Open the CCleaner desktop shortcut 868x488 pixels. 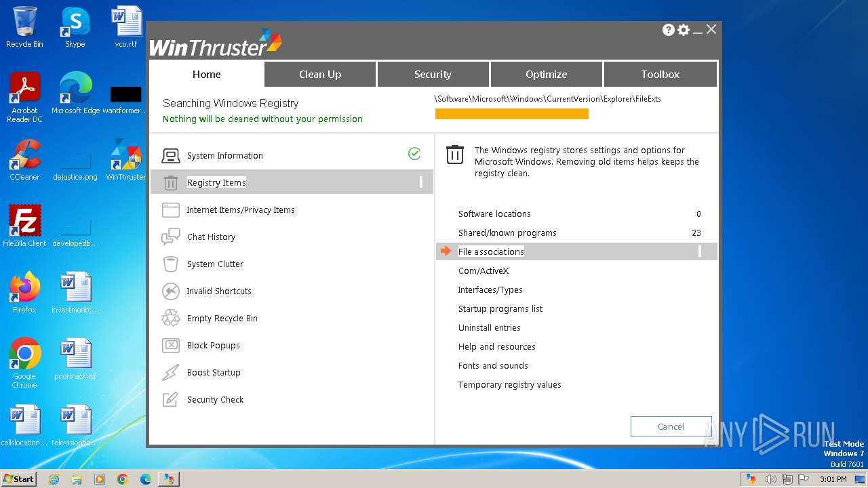(x=24, y=160)
